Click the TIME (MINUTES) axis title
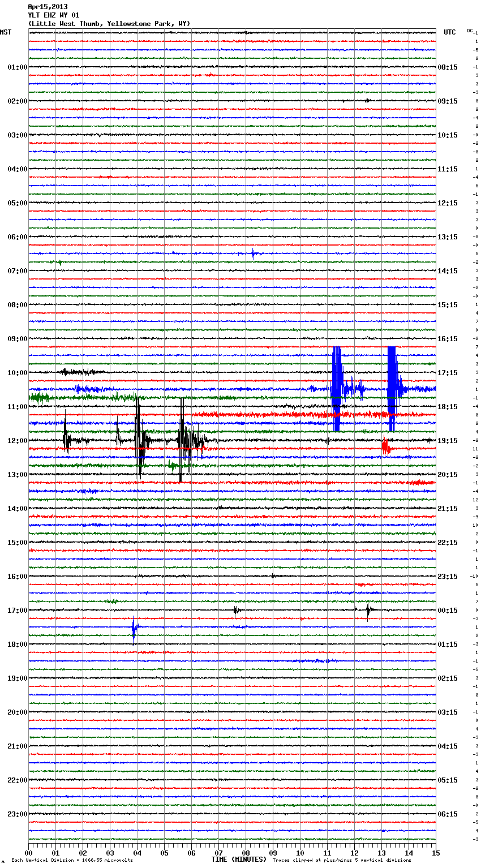This screenshot has height=868, width=481. [x=239, y=860]
